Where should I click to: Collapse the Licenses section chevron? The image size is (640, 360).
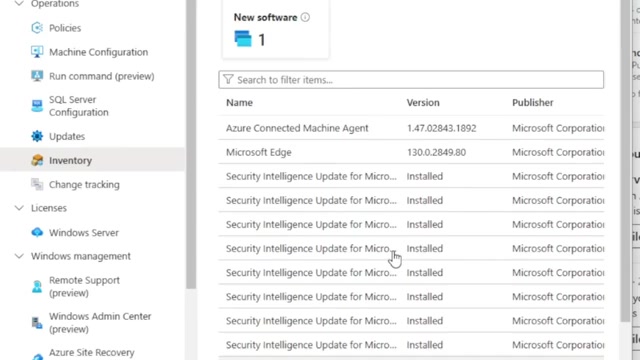(19, 208)
